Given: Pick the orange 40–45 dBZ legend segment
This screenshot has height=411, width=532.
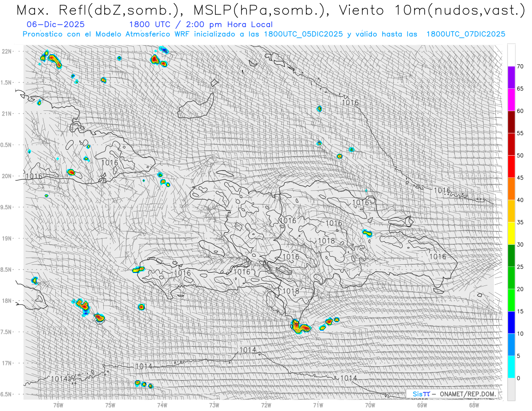Looking at the screenshot, I should coord(511,189).
